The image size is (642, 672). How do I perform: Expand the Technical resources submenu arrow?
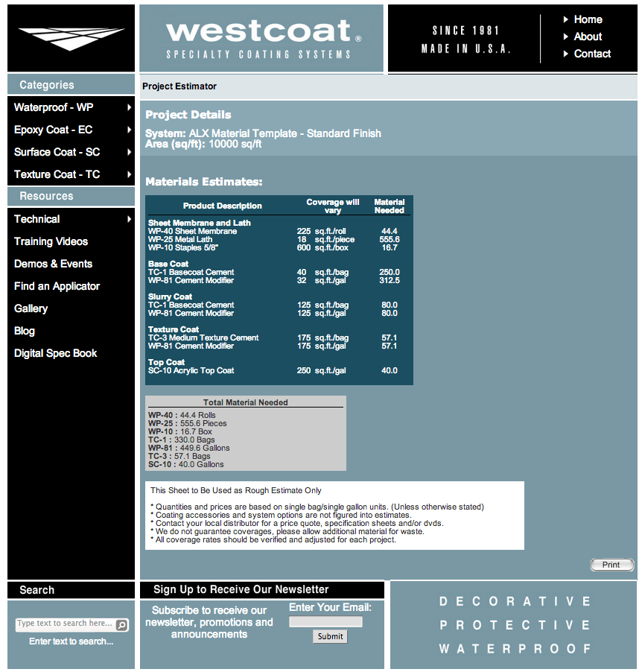point(129,219)
